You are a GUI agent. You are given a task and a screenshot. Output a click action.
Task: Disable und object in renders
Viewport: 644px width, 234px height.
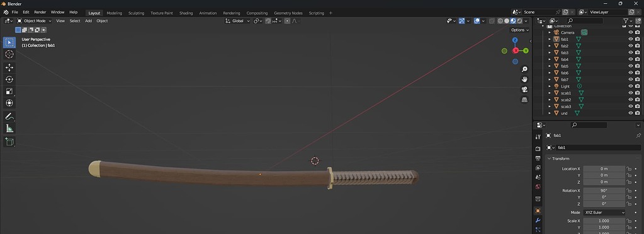pyautogui.click(x=638, y=113)
